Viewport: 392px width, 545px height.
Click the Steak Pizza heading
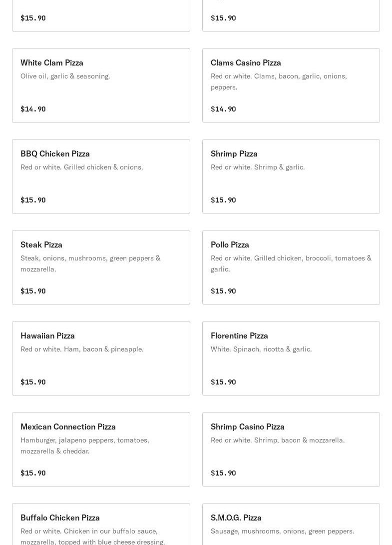click(41, 244)
